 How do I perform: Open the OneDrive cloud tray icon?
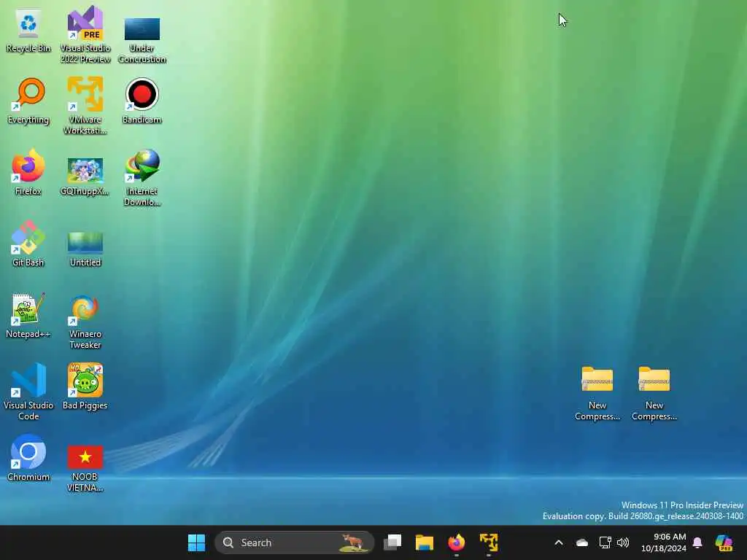[x=581, y=542]
